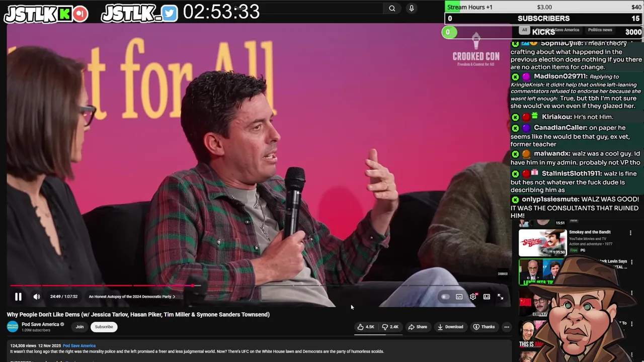Send Thanks to the creator
The height and width of the screenshot is (362, 644).
coord(484,327)
